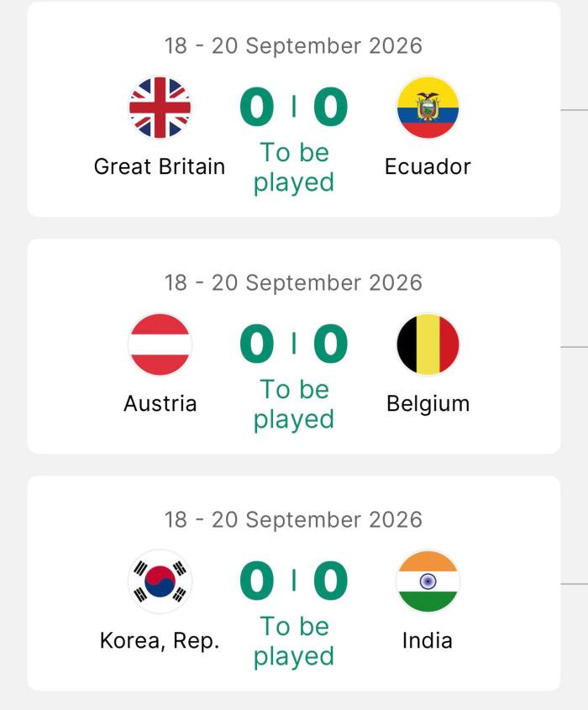Click the Belgium flag icon
588x710 pixels.
pos(428,344)
